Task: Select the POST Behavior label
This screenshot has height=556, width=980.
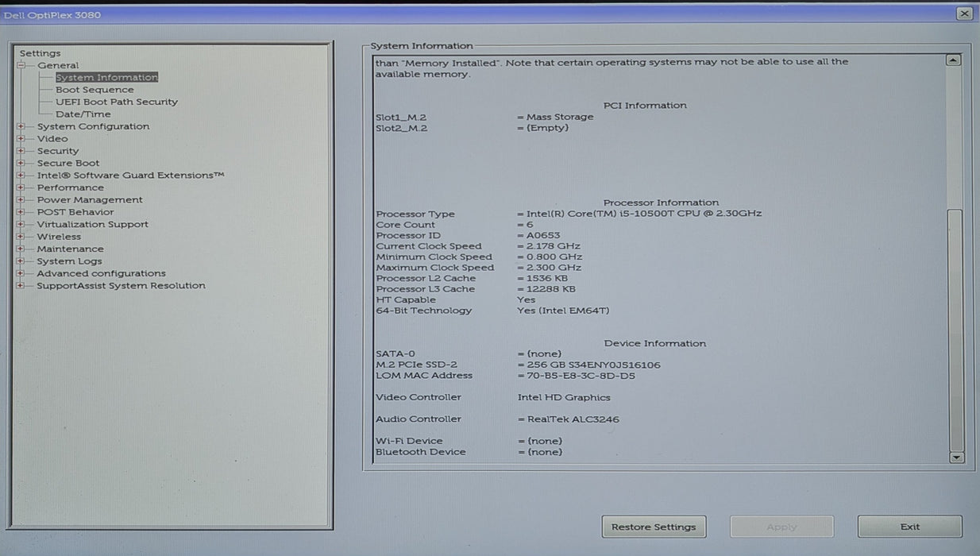Action: [x=75, y=212]
